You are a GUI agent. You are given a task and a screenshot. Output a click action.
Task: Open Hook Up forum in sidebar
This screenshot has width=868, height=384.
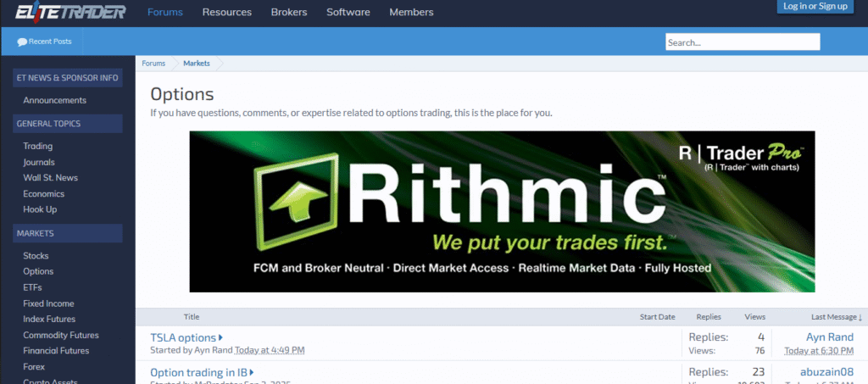[40, 209]
